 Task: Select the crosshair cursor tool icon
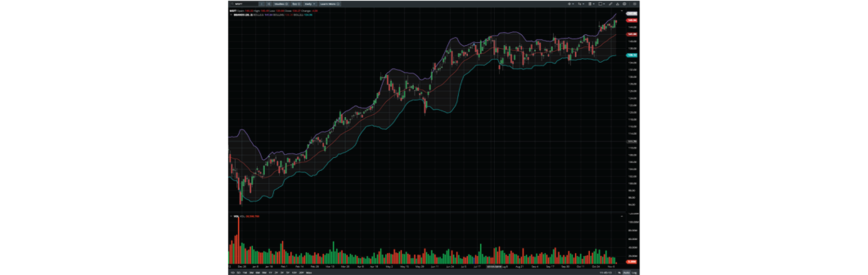click(x=570, y=4)
